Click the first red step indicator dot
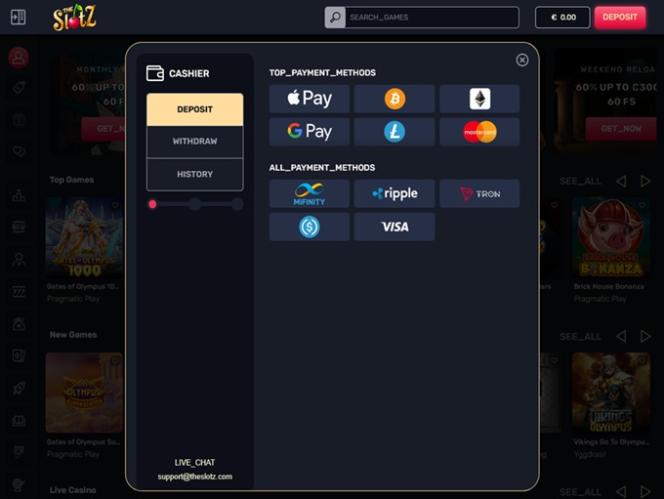 coord(153,204)
